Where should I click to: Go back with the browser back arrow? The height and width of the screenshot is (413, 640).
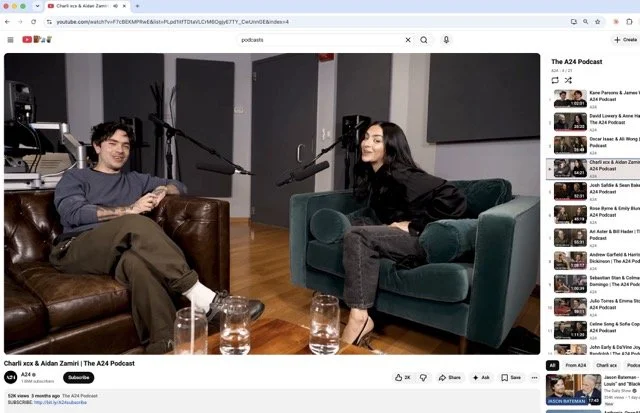coord(7,22)
